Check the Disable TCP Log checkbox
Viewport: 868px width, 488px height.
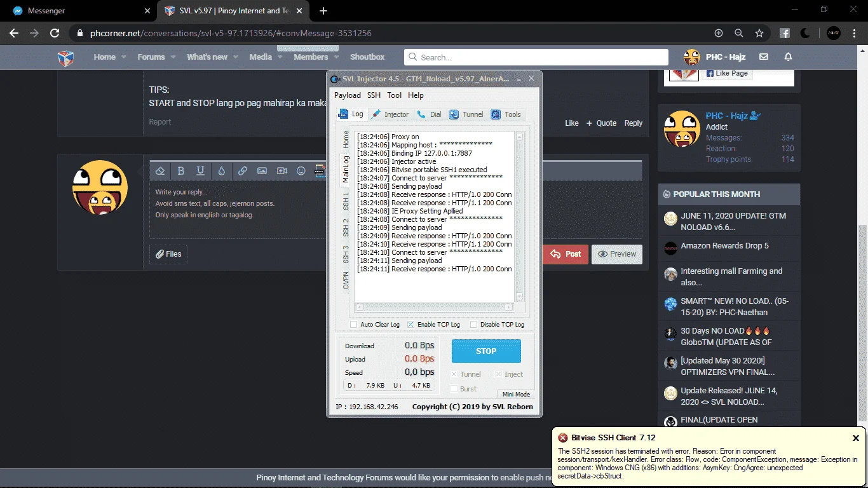pos(473,325)
